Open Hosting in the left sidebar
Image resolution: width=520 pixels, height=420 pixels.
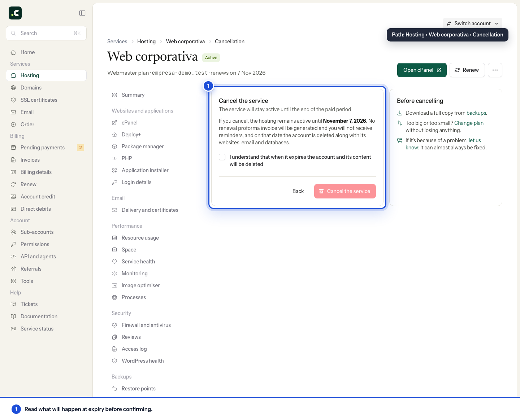click(x=46, y=75)
